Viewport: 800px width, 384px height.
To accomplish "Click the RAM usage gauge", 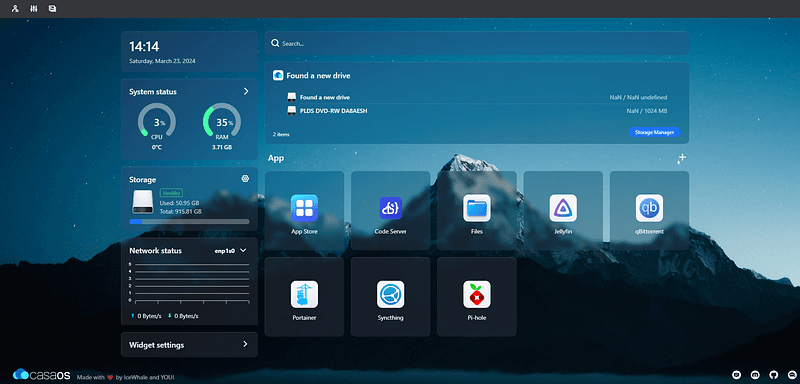I will (222, 121).
